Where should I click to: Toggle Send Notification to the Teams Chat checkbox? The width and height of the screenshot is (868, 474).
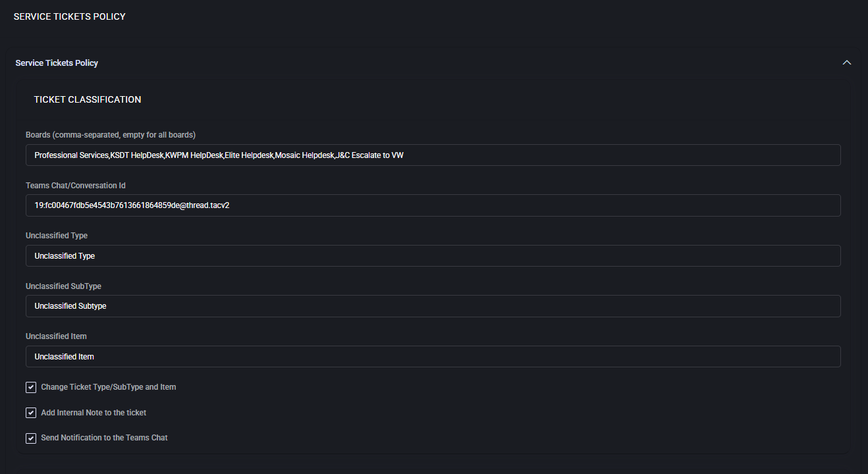(x=31, y=438)
